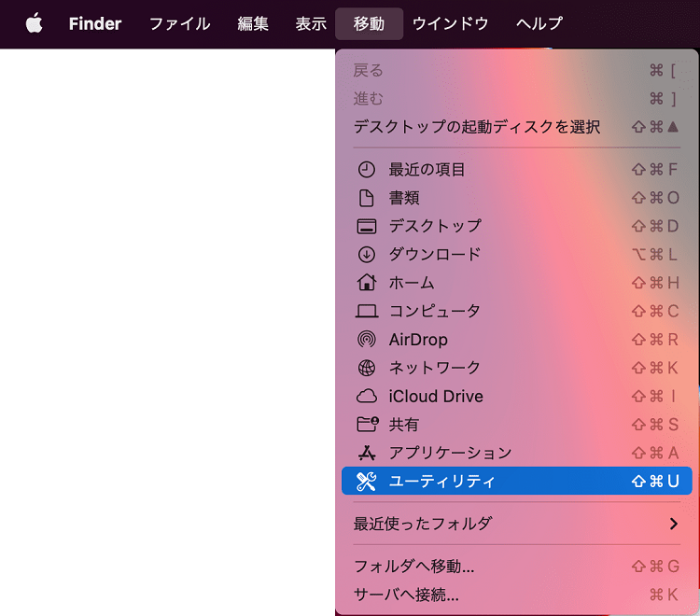Click the デスクトップ icon in the menu
The height and width of the screenshot is (616, 700).
pos(367,226)
